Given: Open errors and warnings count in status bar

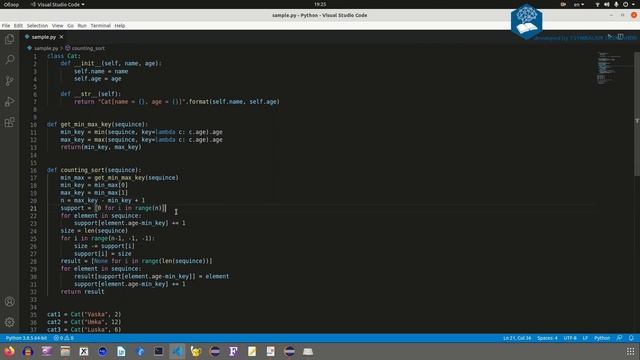Looking at the screenshot, I should coord(64,338).
